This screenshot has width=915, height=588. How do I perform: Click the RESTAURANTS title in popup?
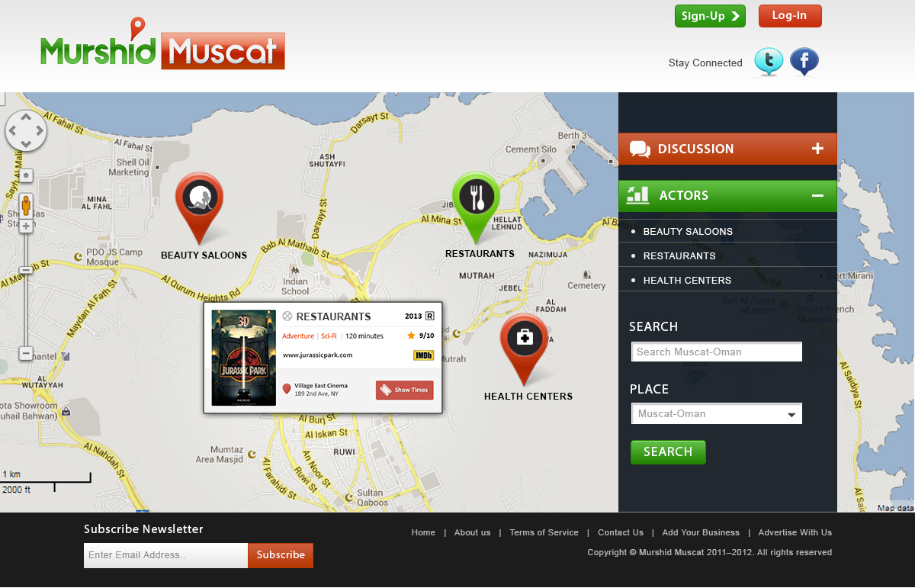pos(333,316)
